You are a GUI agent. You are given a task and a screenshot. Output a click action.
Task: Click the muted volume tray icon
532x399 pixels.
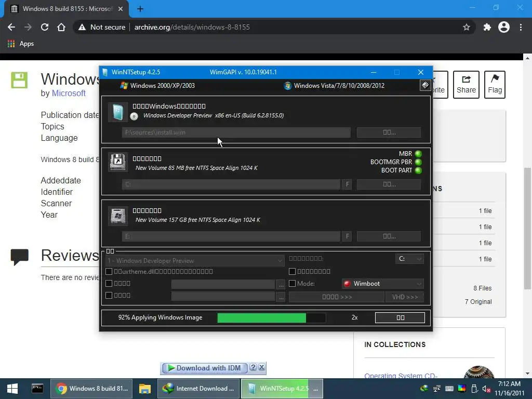pyautogui.click(x=486, y=389)
